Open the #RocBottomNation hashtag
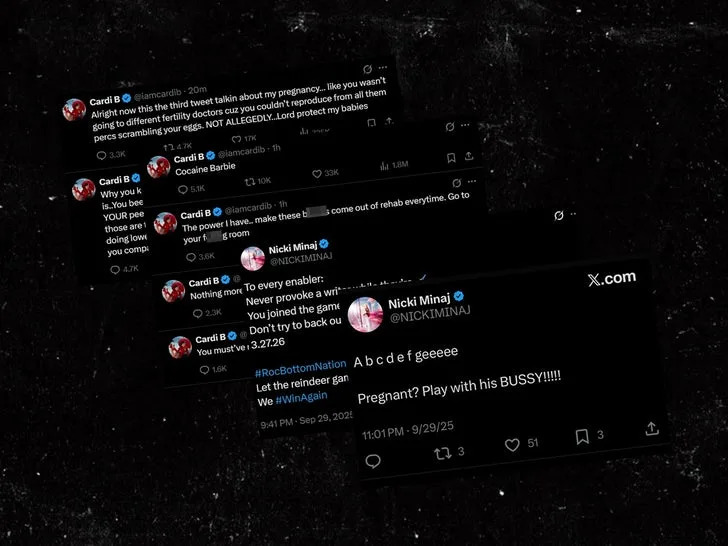Screen dimensions: 728x546 tap(300, 369)
